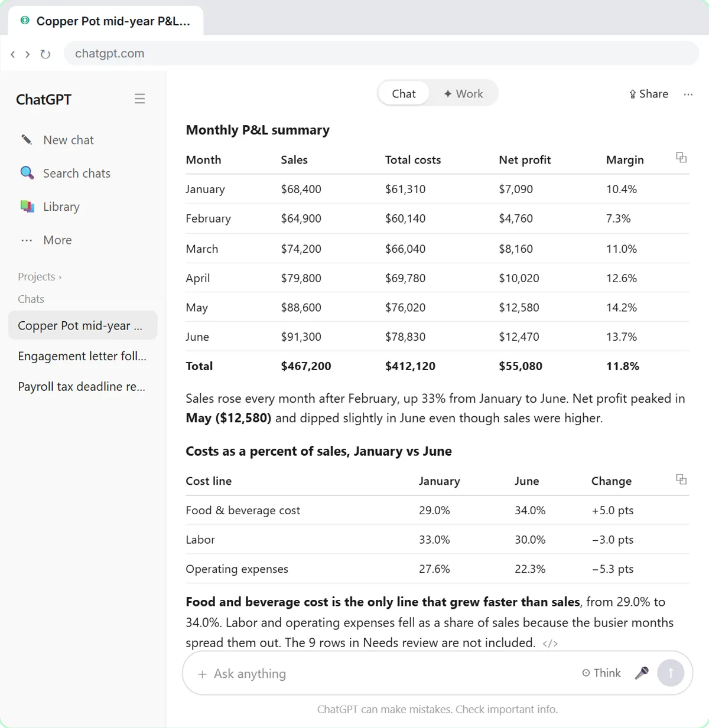
Task: Select the Copper Pot mid-year P&L browser tab
Action: [x=106, y=21]
